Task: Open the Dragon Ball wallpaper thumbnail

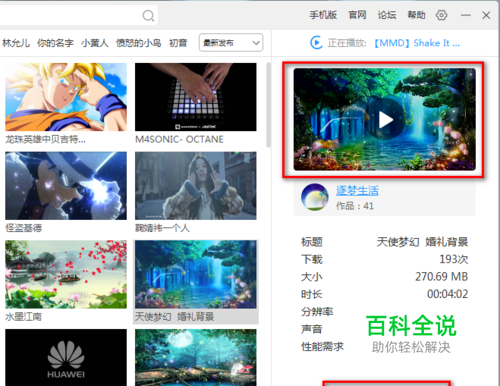Action: pyautogui.click(x=66, y=97)
